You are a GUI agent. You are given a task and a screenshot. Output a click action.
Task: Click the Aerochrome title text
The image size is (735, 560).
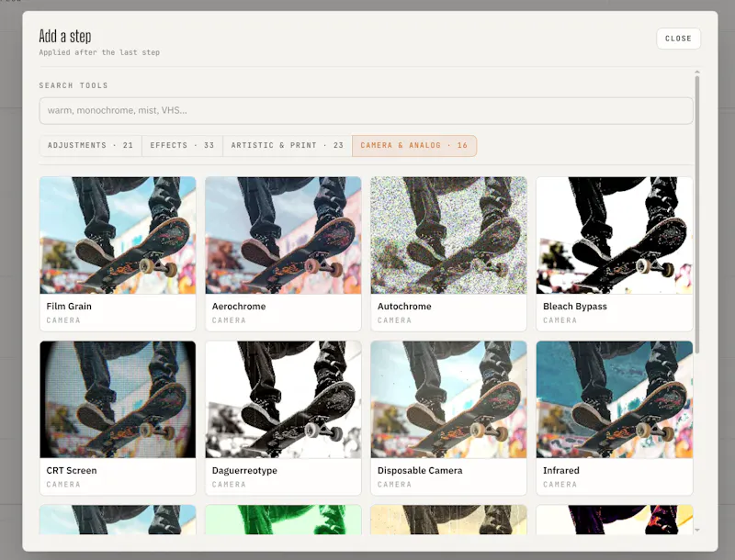click(239, 307)
